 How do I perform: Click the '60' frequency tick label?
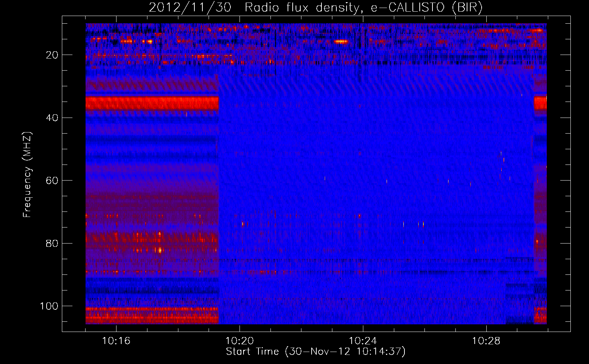click(52, 181)
